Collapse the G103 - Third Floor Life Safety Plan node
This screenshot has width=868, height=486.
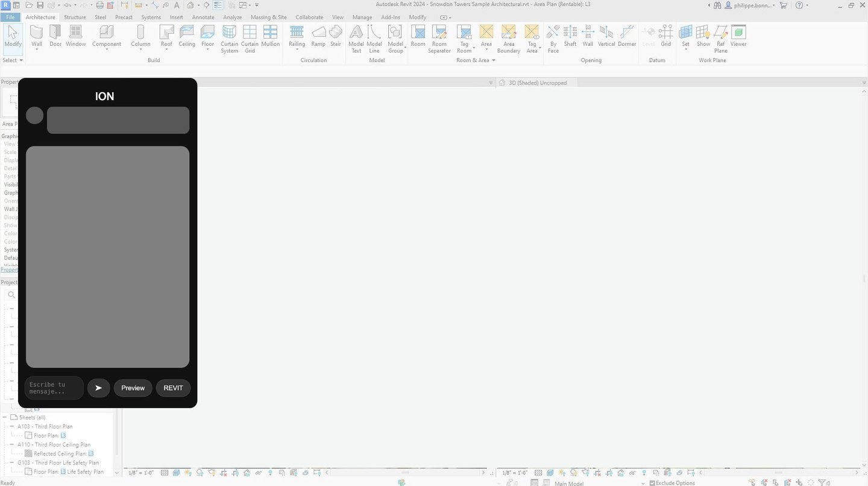coord(11,462)
